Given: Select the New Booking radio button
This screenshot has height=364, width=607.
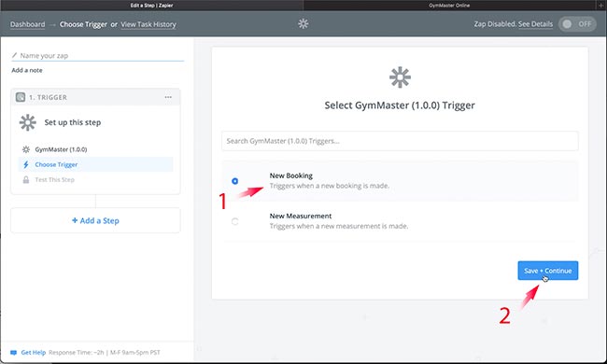Looking at the screenshot, I should pyautogui.click(x=234, y=181).
